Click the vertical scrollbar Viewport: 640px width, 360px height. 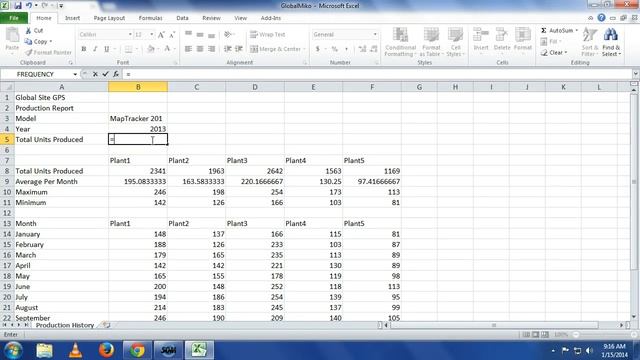pyautogui.click(x=633, y=182)
